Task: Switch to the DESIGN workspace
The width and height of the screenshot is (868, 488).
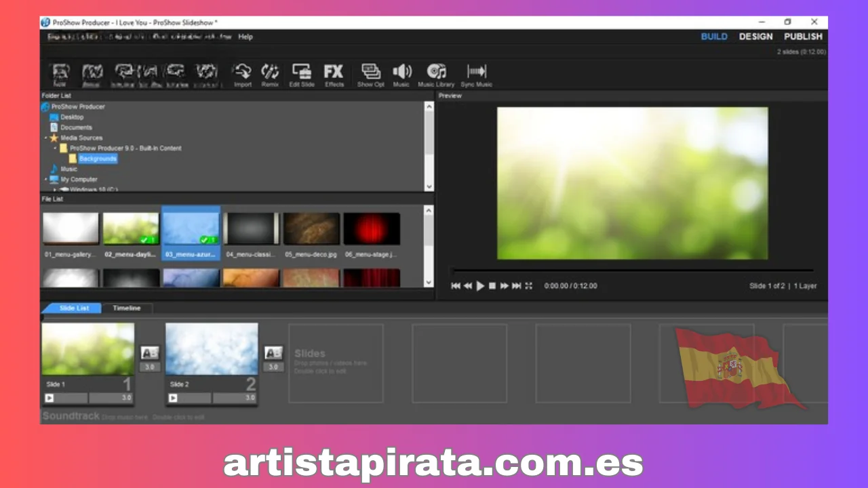Action: pos(755,37)
